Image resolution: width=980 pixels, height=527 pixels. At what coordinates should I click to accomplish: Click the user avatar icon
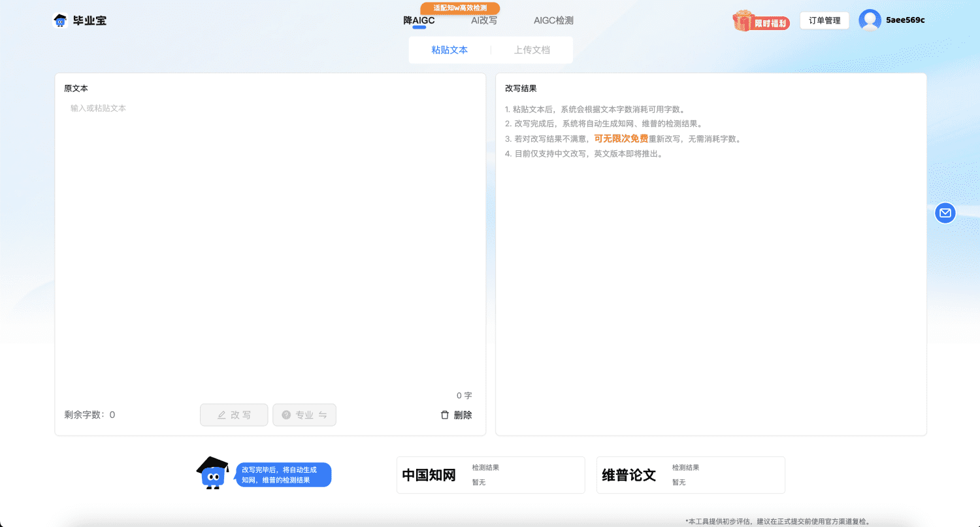[870, 20]
